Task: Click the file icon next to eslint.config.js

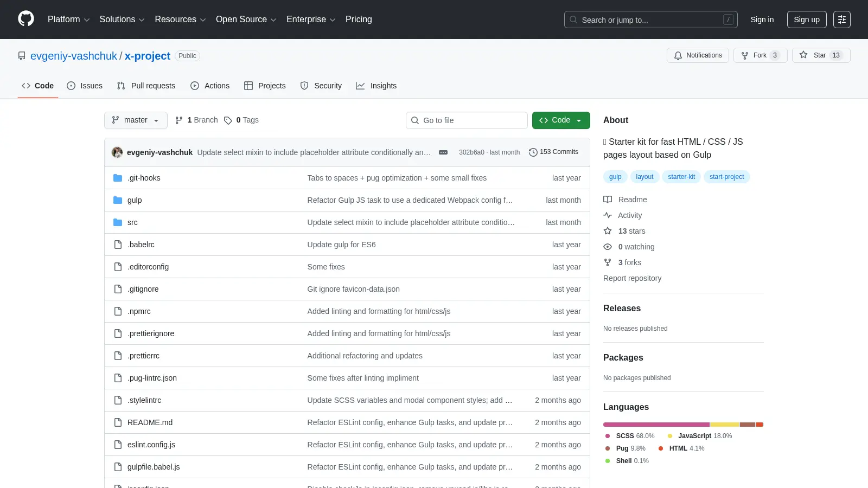Action: (118, 445)
